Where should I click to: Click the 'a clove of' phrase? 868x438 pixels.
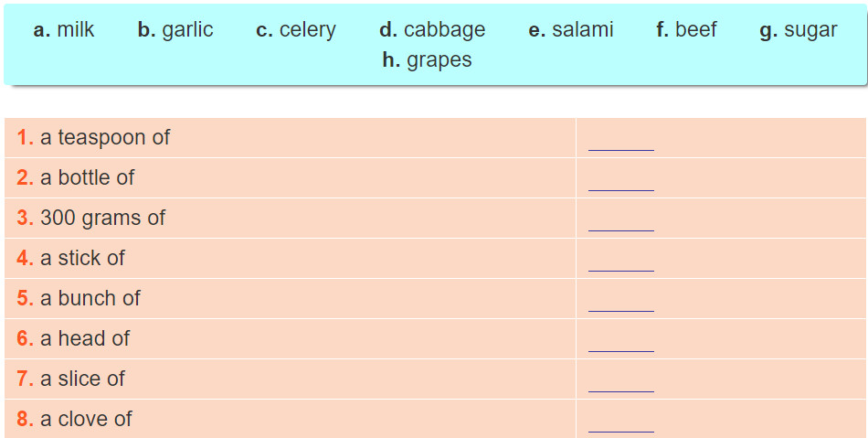[86, 420]
